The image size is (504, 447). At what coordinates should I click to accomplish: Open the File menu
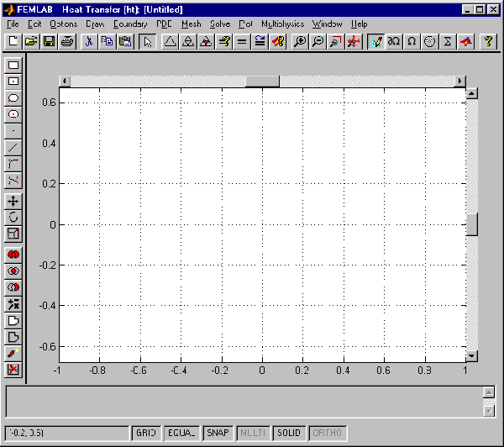click(x=13, y=24)
